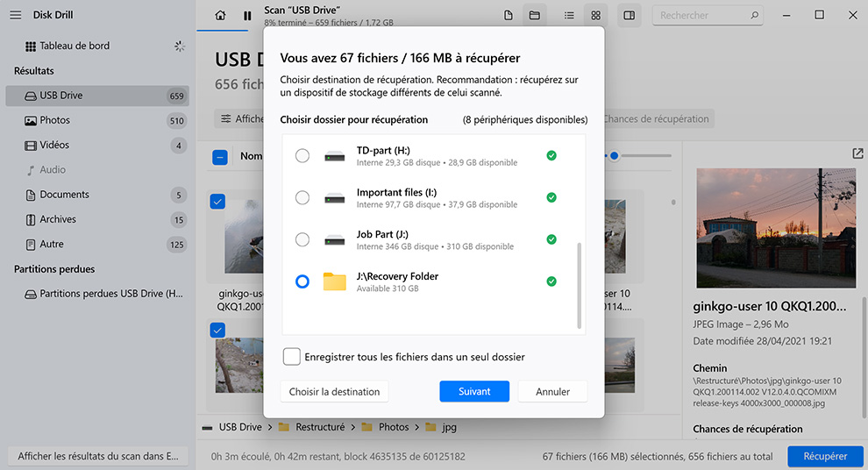Select USB Drive in results
This screenshot has height=470, width=868.
97,96
